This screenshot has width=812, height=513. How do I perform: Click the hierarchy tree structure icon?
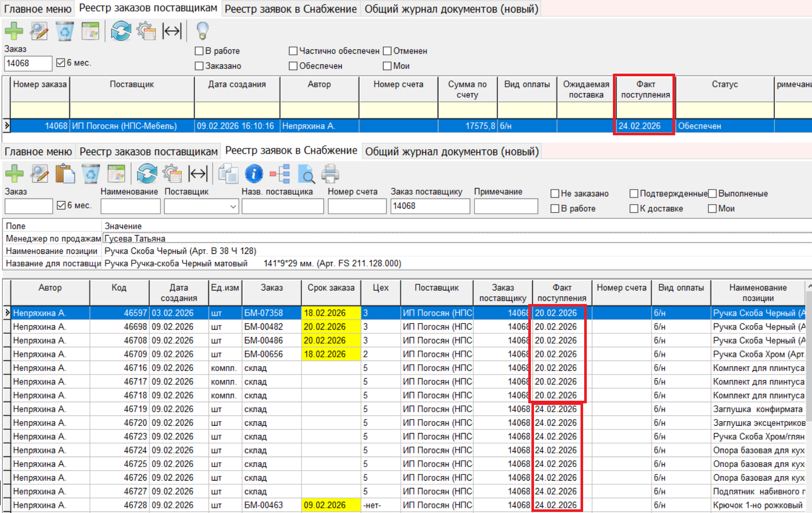point(280,173)
